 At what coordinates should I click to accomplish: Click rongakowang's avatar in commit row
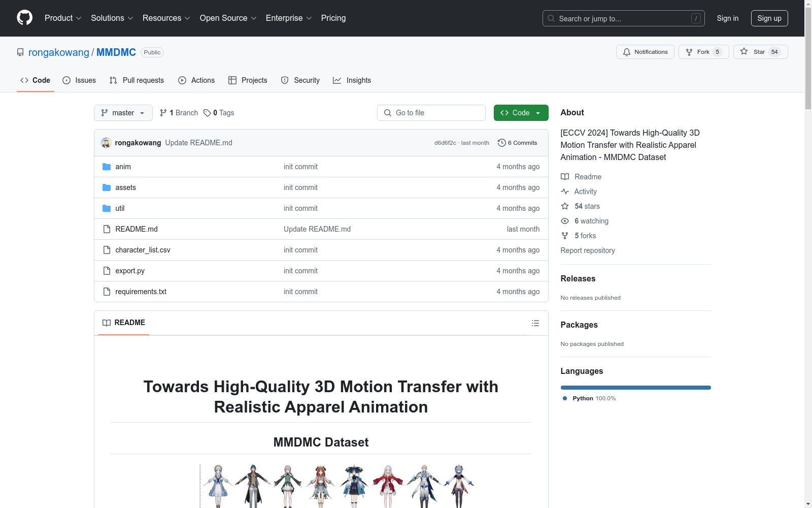pyautogui.click(x=106, y=143)
